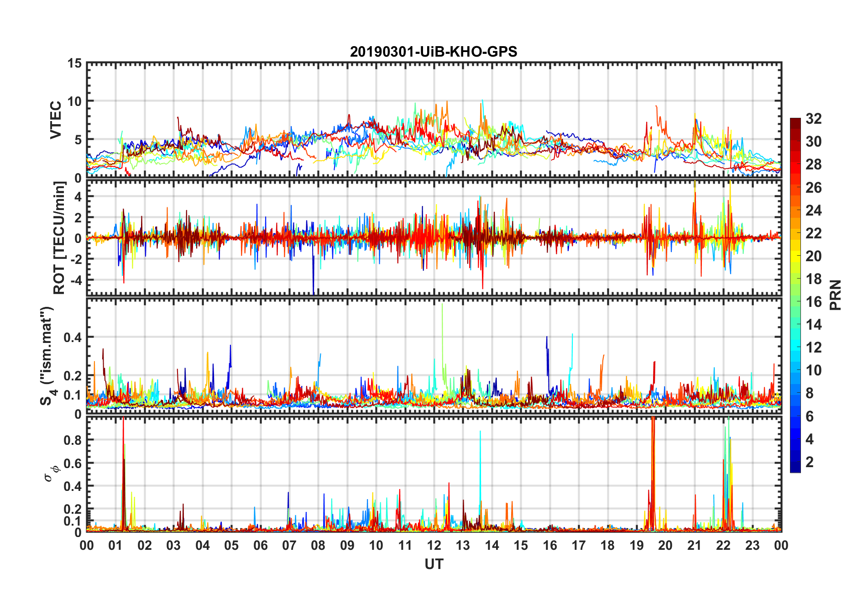Click colorbar tick label 2

click(x=810, y=462)
